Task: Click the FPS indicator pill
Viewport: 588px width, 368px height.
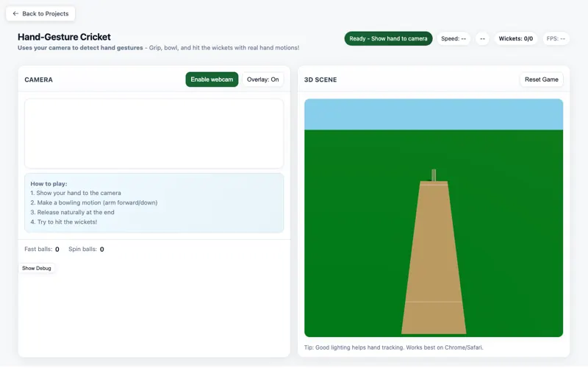Action: click(556, 38)
